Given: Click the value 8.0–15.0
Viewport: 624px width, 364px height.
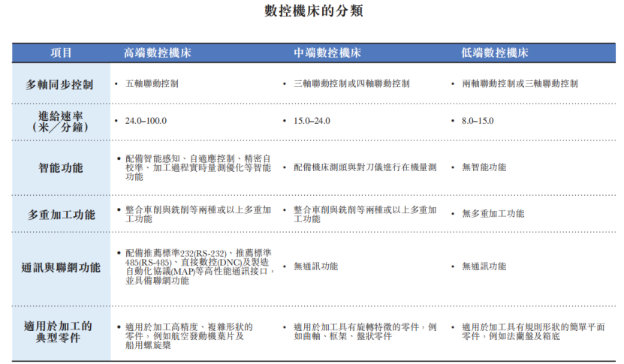Looking at the screenshot, I should (x=478, y=121).
